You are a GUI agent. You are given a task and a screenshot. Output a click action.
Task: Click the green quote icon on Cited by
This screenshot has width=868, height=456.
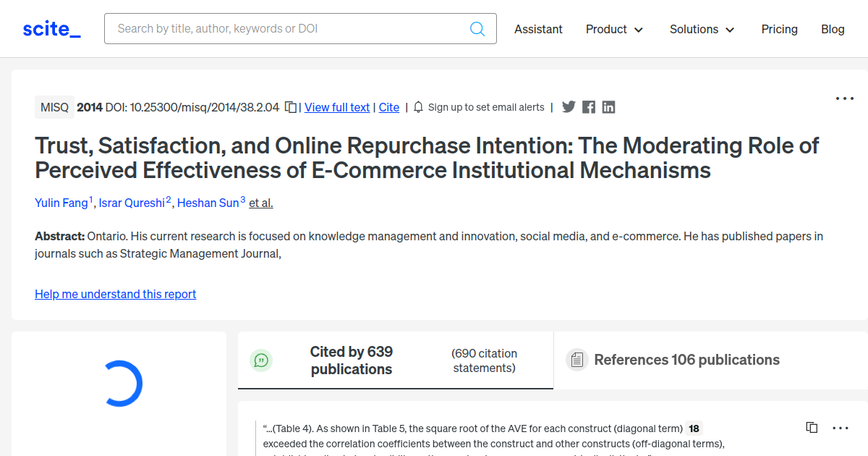261,360
